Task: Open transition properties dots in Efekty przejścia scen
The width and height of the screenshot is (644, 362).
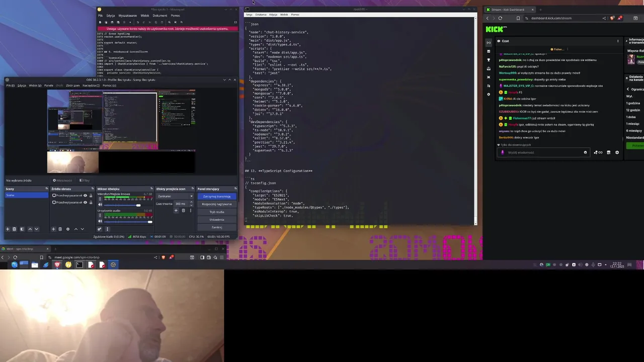Action: coord(191,210)
